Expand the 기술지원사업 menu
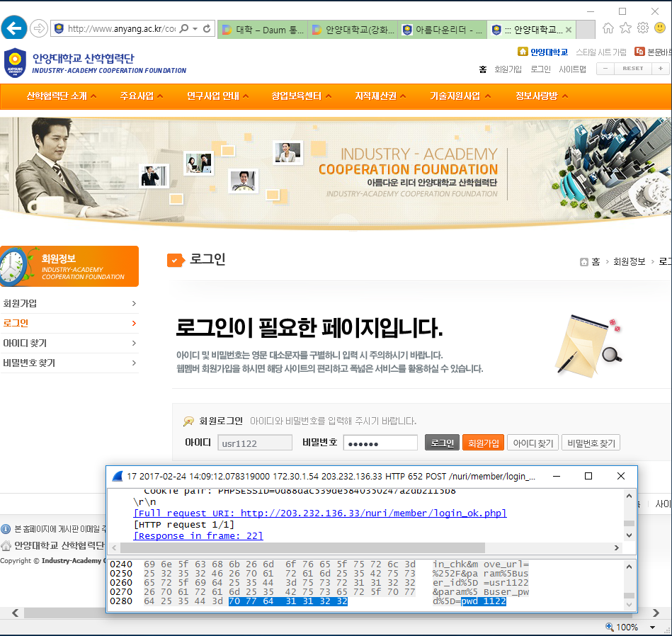 coord(460,96)
